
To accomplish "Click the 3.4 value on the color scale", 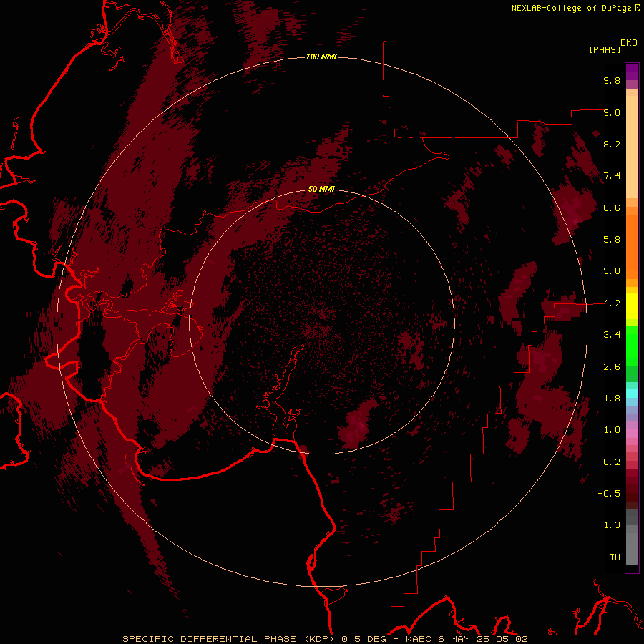I will coord(612,335).
